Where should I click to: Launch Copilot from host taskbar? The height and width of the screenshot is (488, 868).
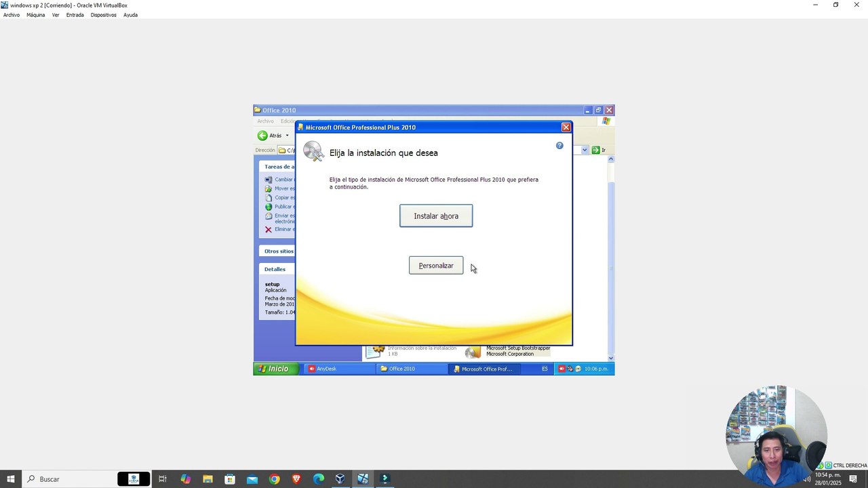click(185, 479)
